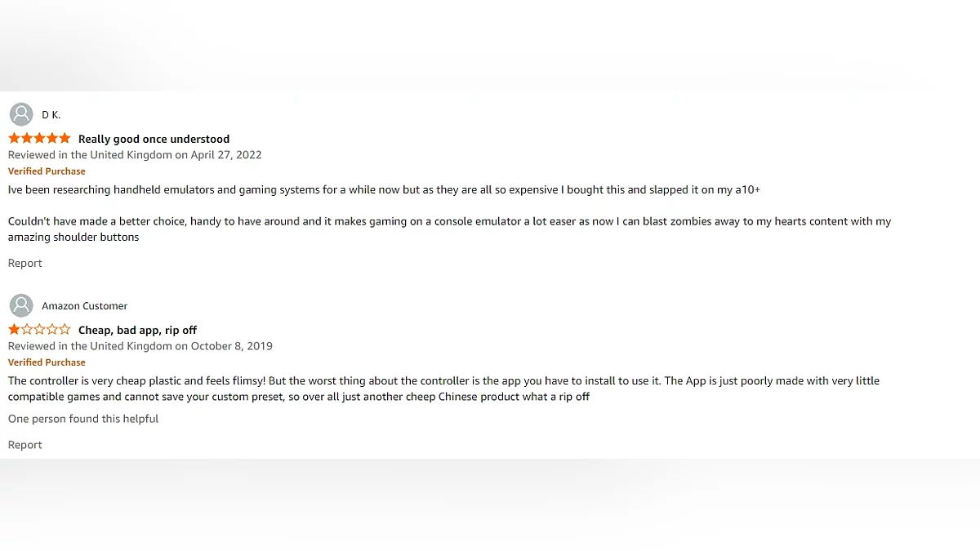Click Amazon Customer's profile avatar icon

(21, 305)
